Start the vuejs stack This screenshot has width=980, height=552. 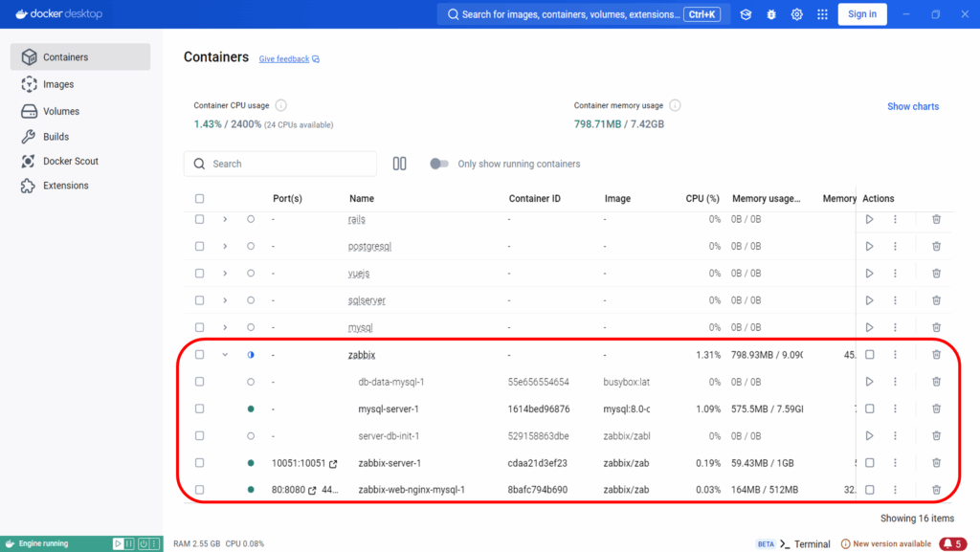click(x=869, y=274)
